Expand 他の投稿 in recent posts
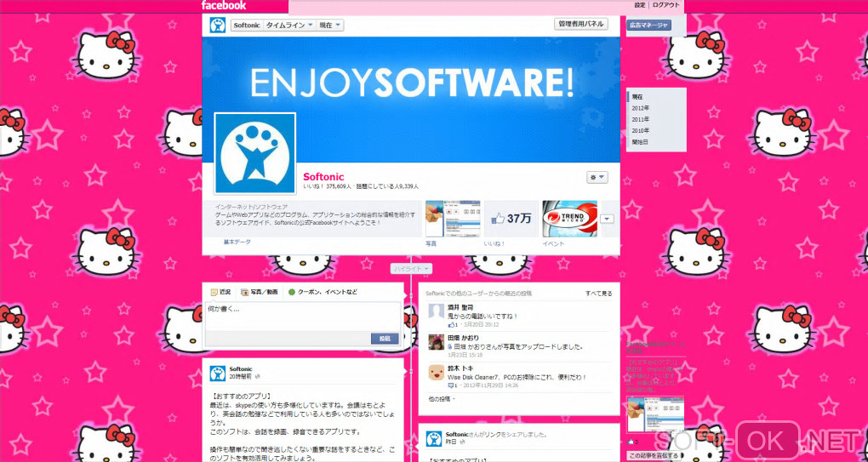 [x=442, y=399]
